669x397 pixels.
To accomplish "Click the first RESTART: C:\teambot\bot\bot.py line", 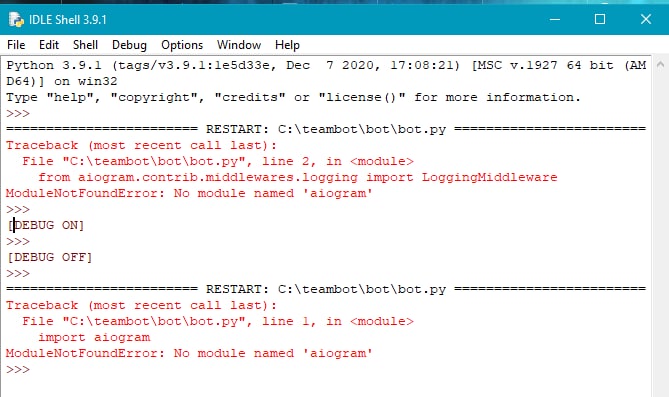I will coord(326,129).
